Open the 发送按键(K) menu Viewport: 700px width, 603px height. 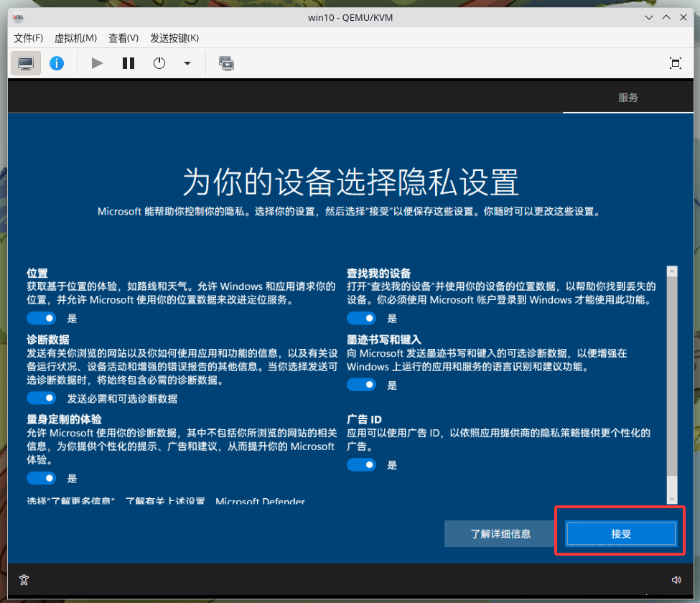(x=174, y=38)
